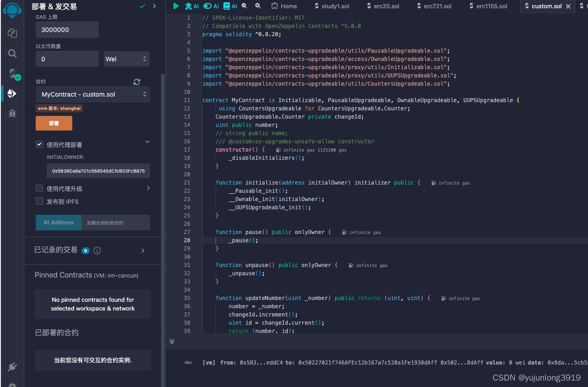Enable publish to IPFS checkbox
Viewport: 588px width, 387px height.
click(x=39, y=201)
